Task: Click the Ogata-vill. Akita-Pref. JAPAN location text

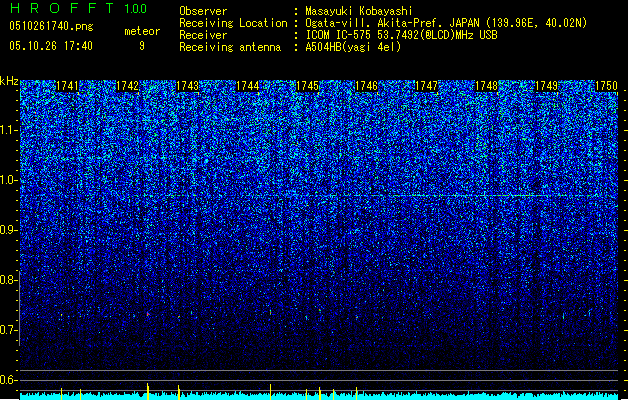Action: 446,23
